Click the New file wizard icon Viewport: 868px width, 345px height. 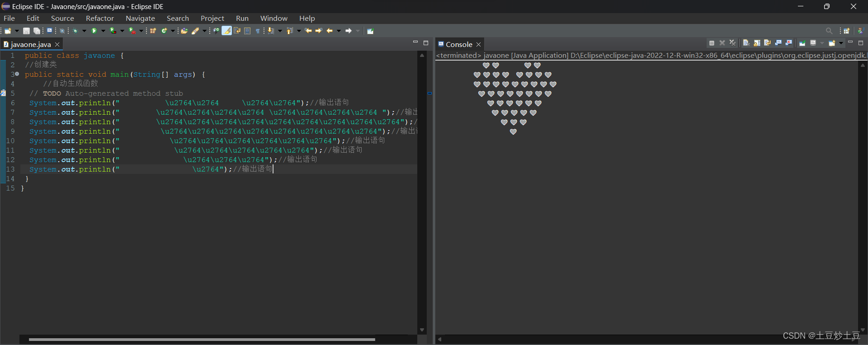[8, 31]
